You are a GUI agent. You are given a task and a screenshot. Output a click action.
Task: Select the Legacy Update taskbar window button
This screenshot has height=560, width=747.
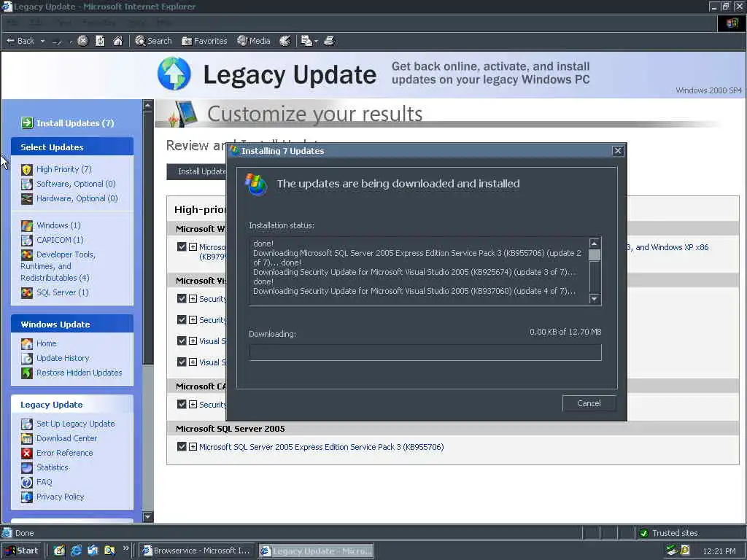click(317, 551)
